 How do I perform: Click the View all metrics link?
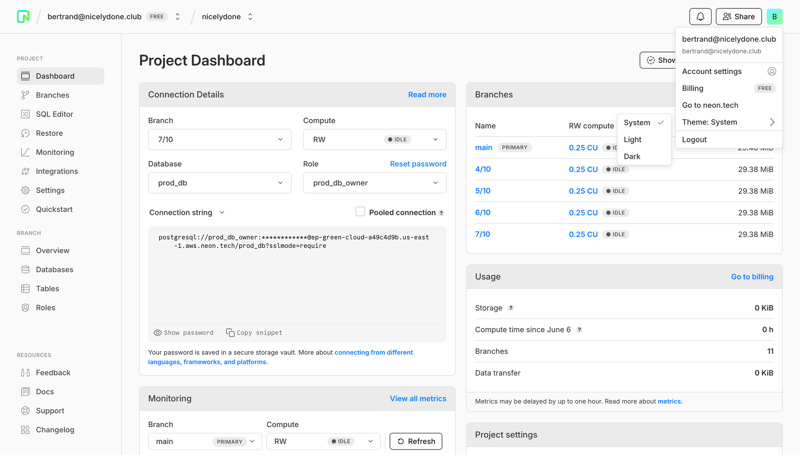coord(418,398)
